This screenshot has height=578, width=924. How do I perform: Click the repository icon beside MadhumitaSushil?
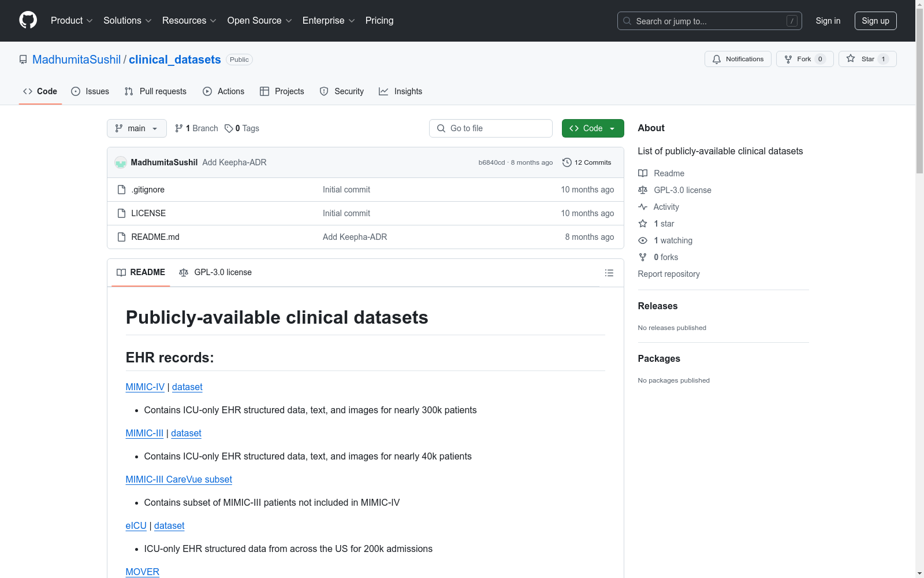[23, 60]
